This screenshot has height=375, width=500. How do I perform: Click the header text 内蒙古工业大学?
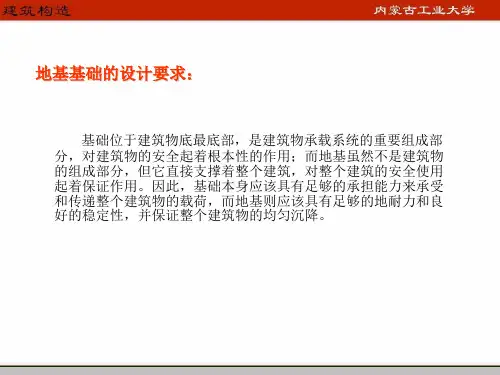click(424, 10)
